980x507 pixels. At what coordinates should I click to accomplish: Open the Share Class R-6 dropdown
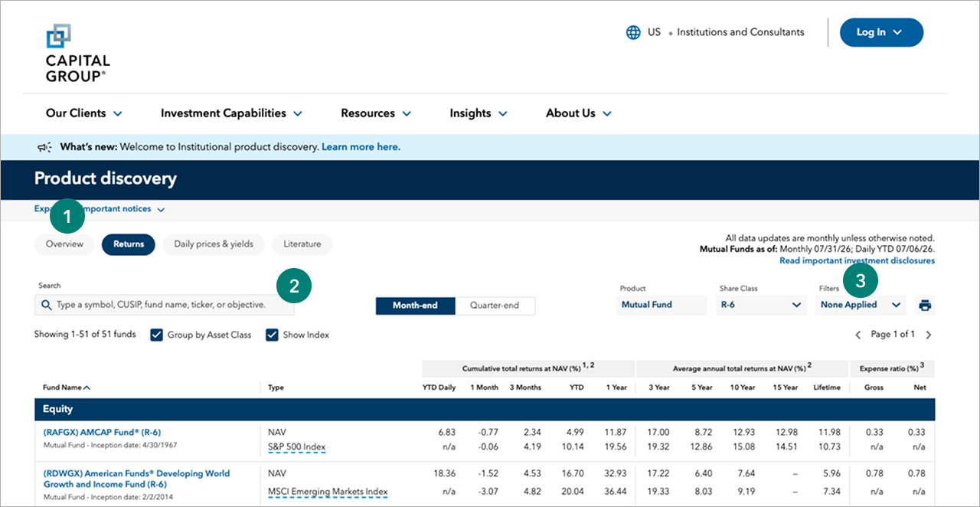click(x=761, y=305)
